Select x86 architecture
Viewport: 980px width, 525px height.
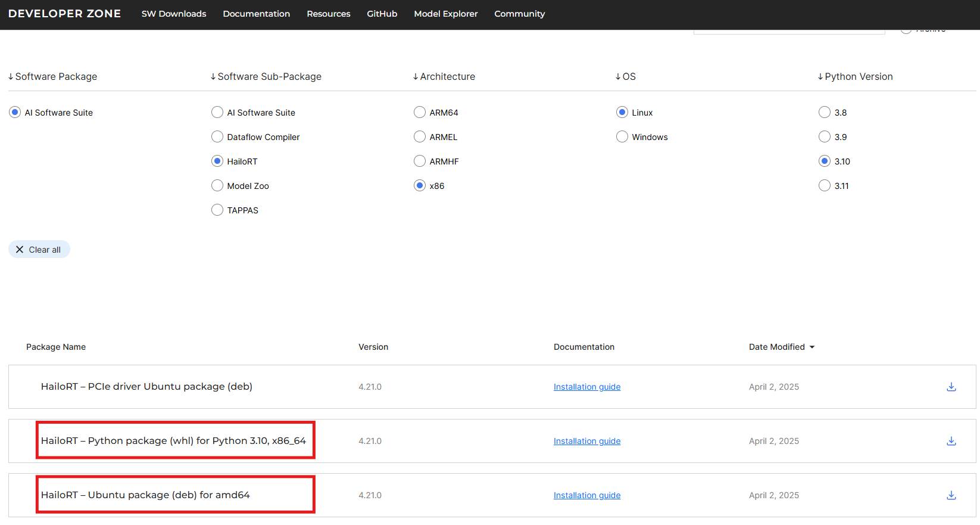pos(420,186)
